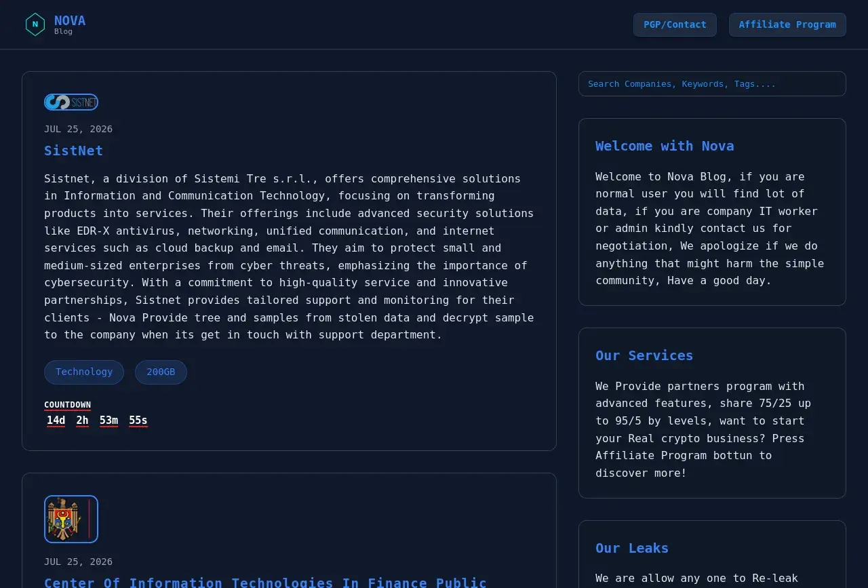Click the Our Leaks heading
This screenshot has width=868, height=588.
pos(632,548)
